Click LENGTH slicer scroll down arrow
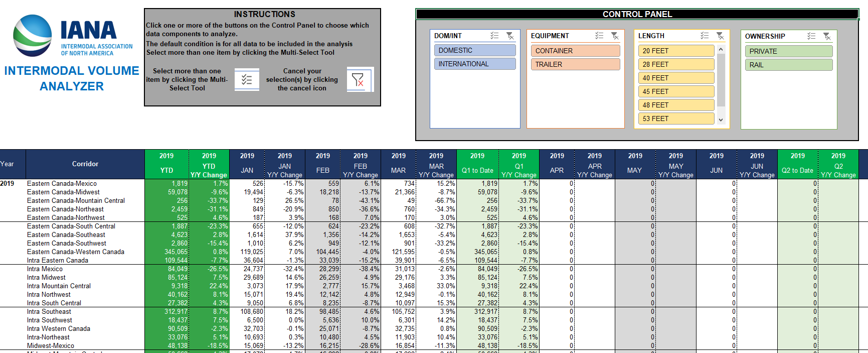Viewport: 868px width, 353px height. click(x=721, y=120)
